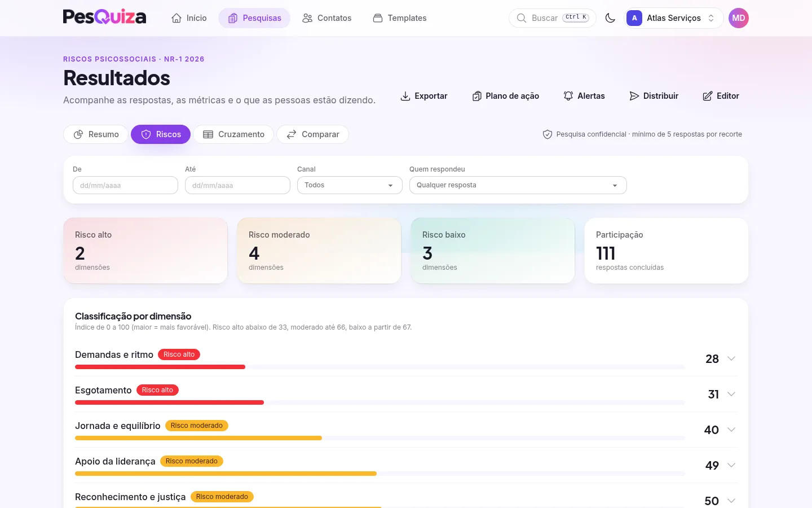Click the Esgotamento progress bar
Screen dimensions: 812x508
click(380, 402)
